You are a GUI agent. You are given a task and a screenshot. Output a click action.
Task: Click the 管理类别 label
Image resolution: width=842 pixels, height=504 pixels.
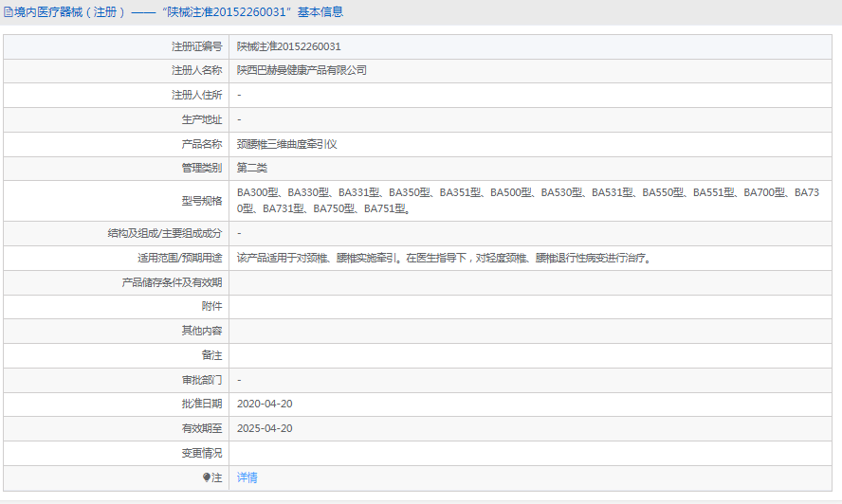[201, 168]
